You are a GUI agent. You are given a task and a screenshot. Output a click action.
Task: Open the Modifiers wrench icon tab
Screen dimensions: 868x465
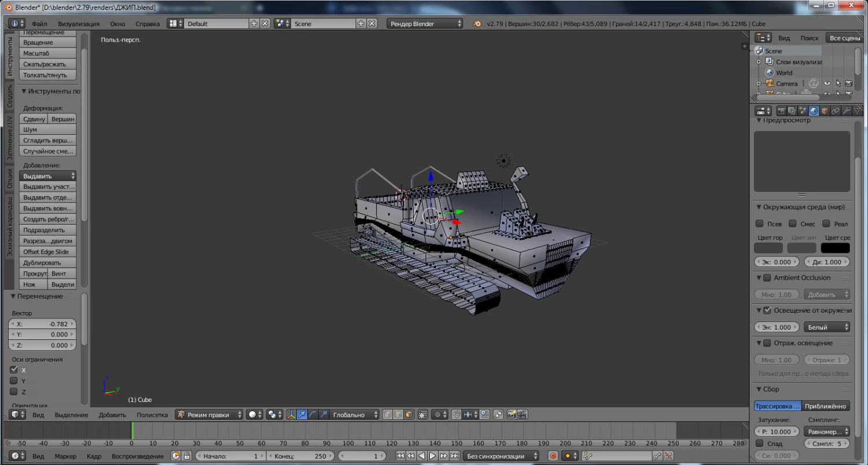846,111
